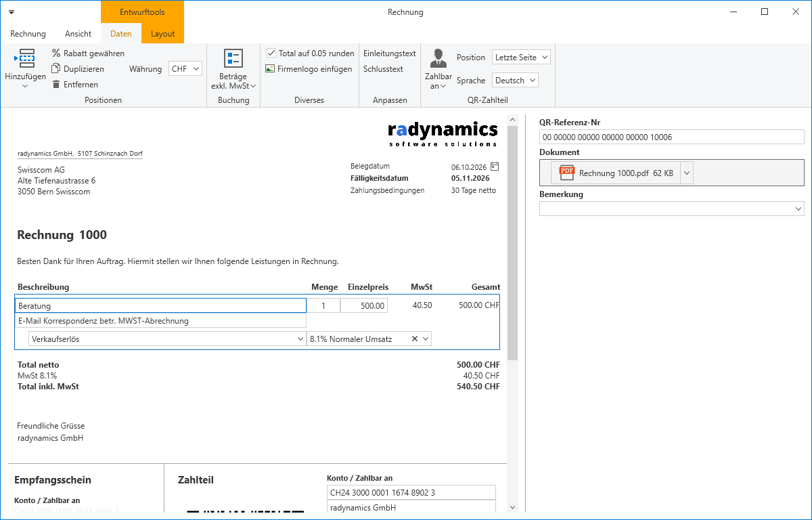Open the Belegdatum calendar picker

[495, 166]
